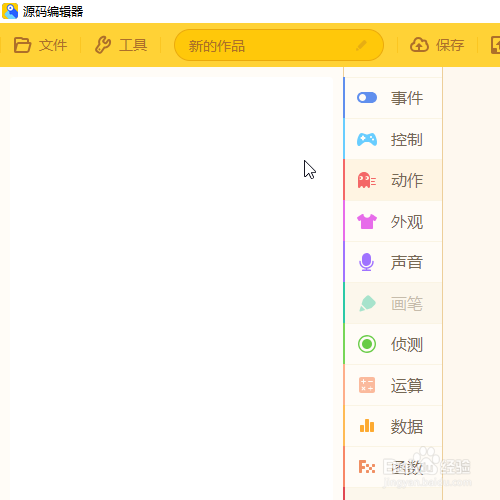Select the 控制 category label
The height and width of the screenshot is (500, 500).
(x=407, y=140)
